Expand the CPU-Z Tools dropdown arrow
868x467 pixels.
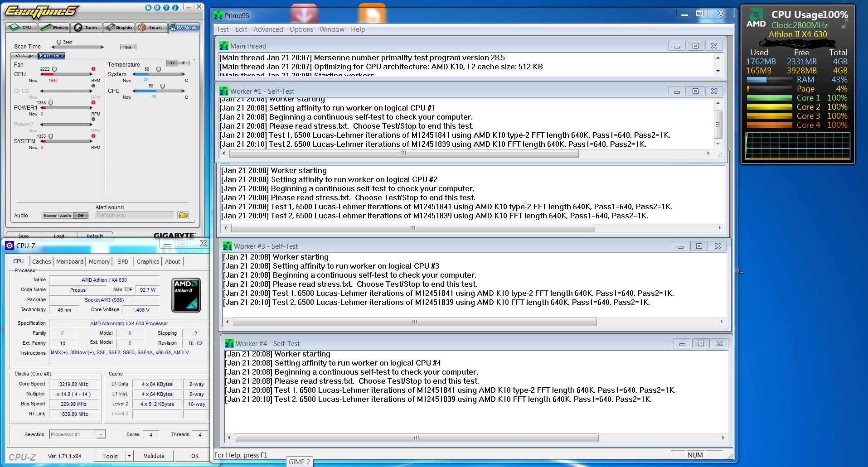click(x=129, y=456)
